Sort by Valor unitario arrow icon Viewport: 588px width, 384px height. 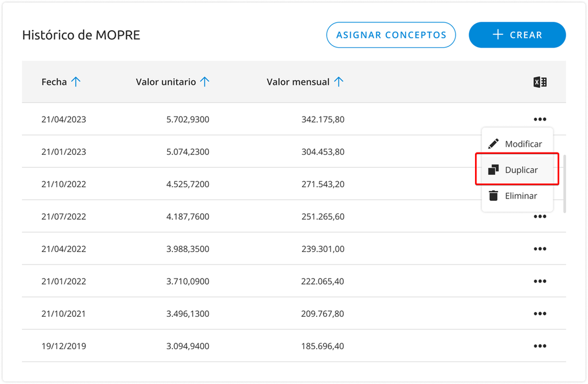[x=205, y=82]
